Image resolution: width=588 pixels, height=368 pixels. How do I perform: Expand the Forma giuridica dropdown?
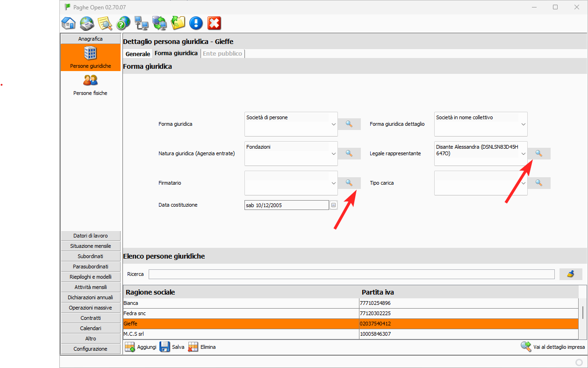[333, 124]
